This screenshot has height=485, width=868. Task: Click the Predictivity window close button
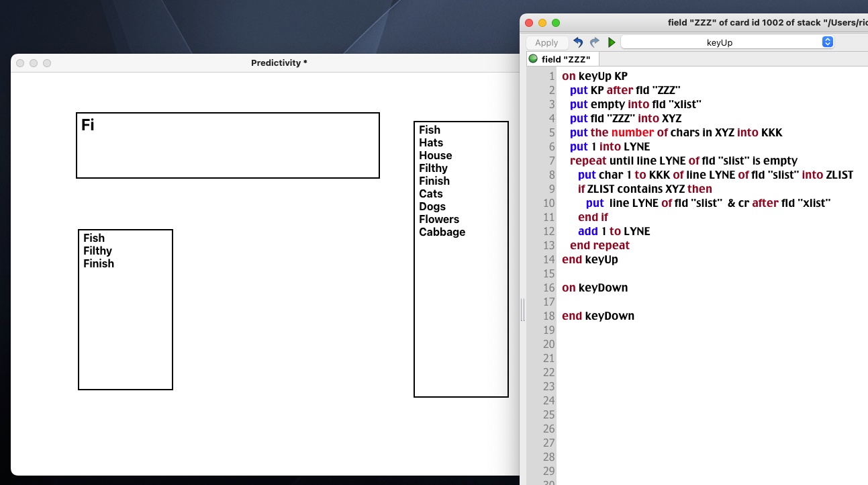coord(20,63)
